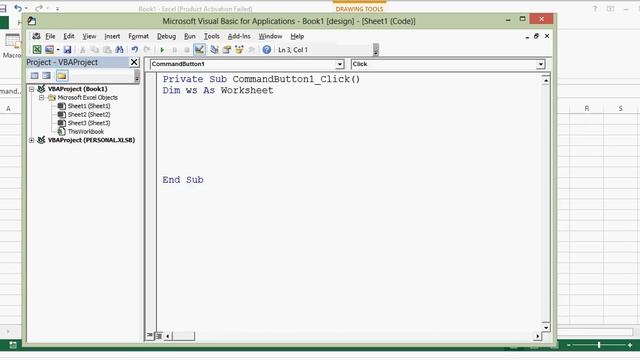Open Project Explorer from the toolbar
The width and height of the screenshot is (640, 360).
point(214,49)
